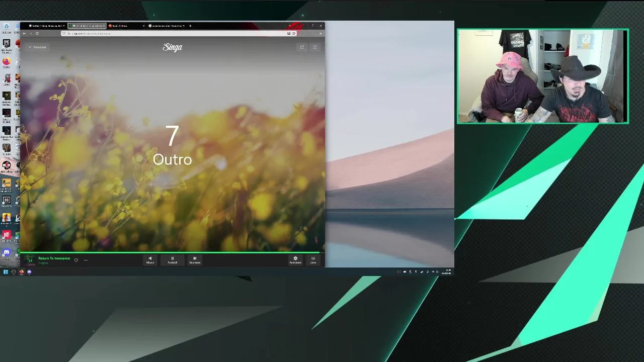Collapse the player with Pienennä chevron
This screenshot has width=644, height=362.
[37, 47]
